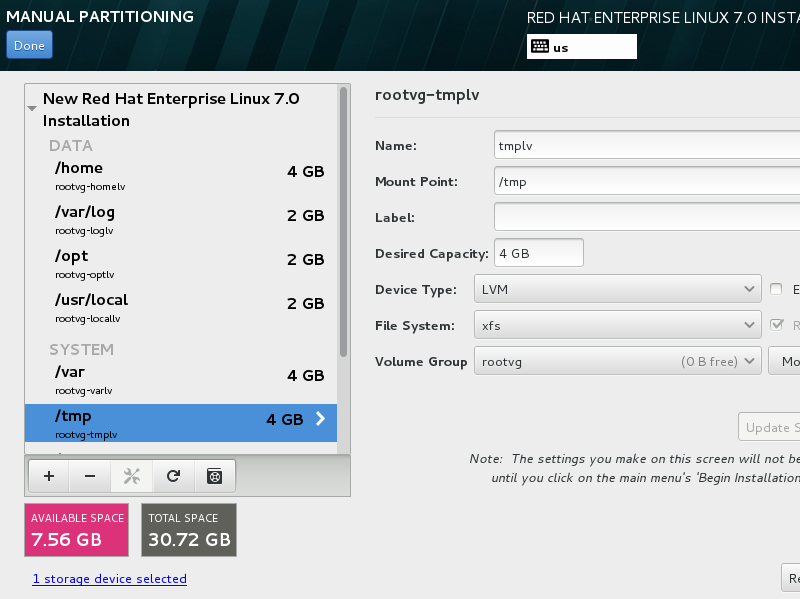The height and width of the screenshot is (599, 800).
Task: Toggle the Reformat checkbox beside File System
Action: tap(777, 325)
